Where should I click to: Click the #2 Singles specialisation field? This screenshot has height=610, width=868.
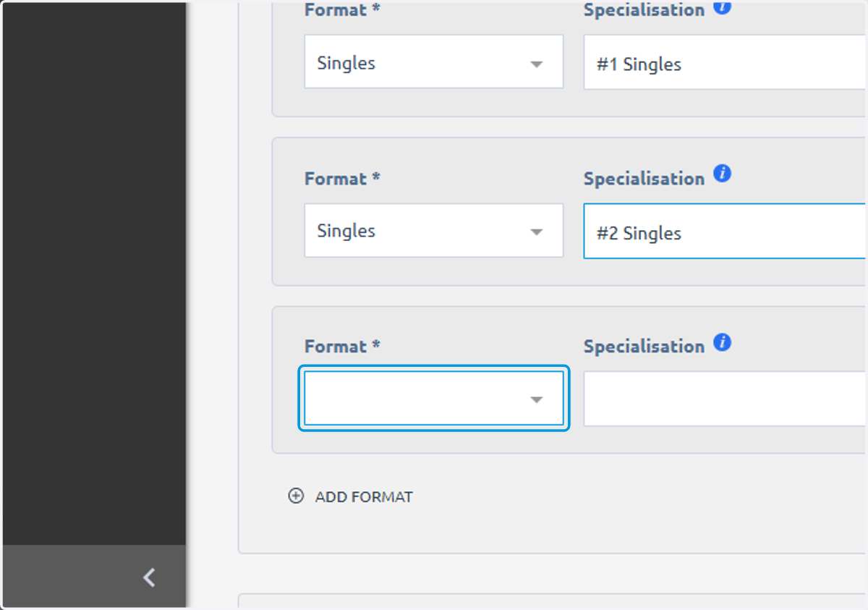(x=726, y=232)
